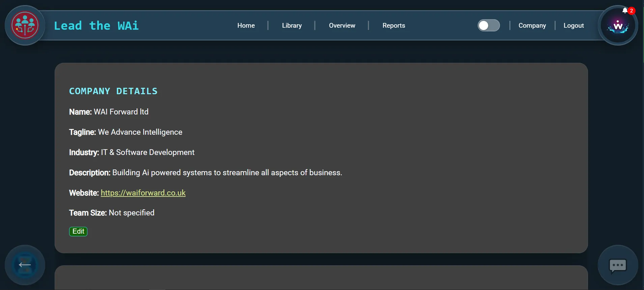Click the Team Size Not specified value
The image size is (644, 290).
(132, 213)
